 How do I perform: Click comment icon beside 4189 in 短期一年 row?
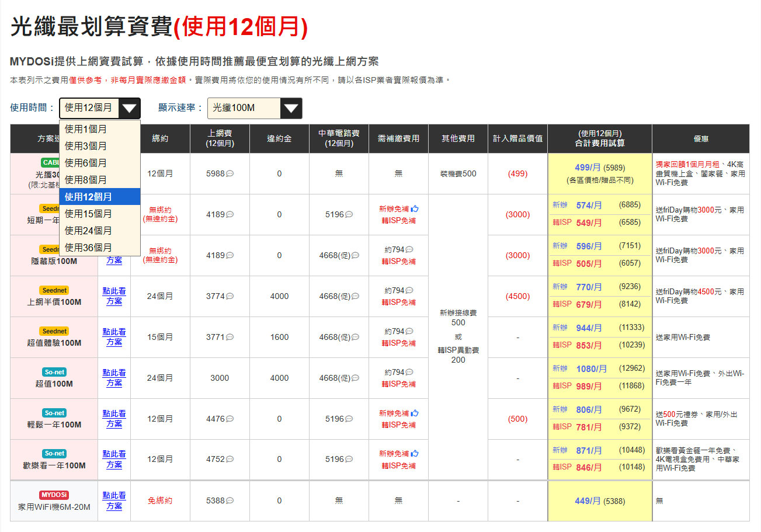click(230, 215)
